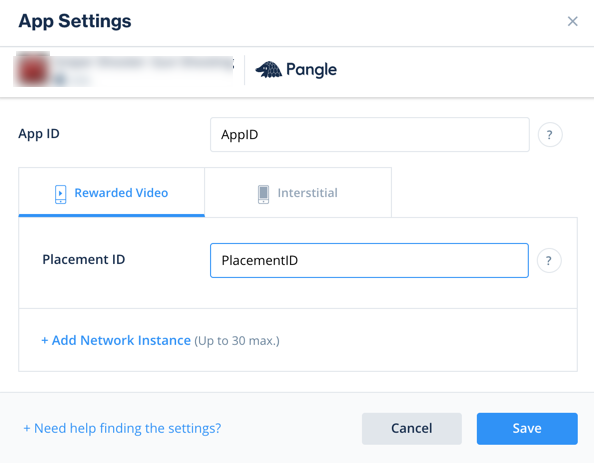Cancel the app settings changes
The height and width of the screenshot is (463, 594).
coord(411,429)
